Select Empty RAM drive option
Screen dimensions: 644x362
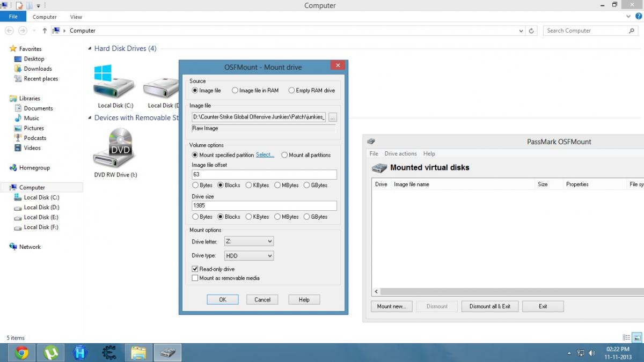tap(291, 91)
